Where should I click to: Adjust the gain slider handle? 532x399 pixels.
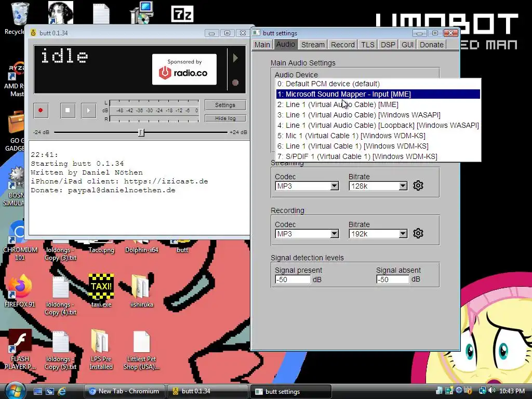[141, 132]
